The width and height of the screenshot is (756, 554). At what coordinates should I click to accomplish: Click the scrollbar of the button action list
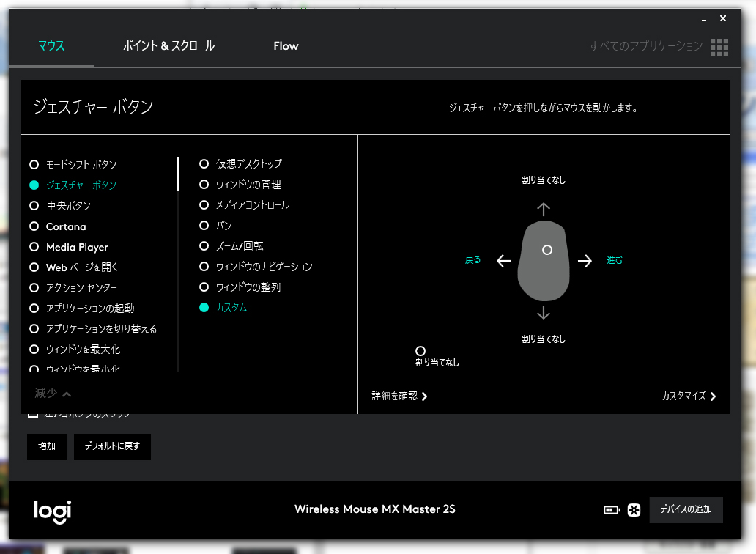(x=178, y=174)
